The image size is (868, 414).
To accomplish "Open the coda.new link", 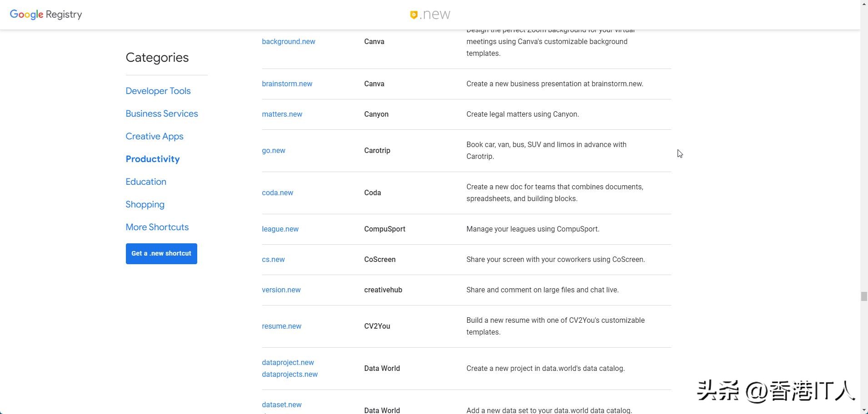I will (278, 192).
